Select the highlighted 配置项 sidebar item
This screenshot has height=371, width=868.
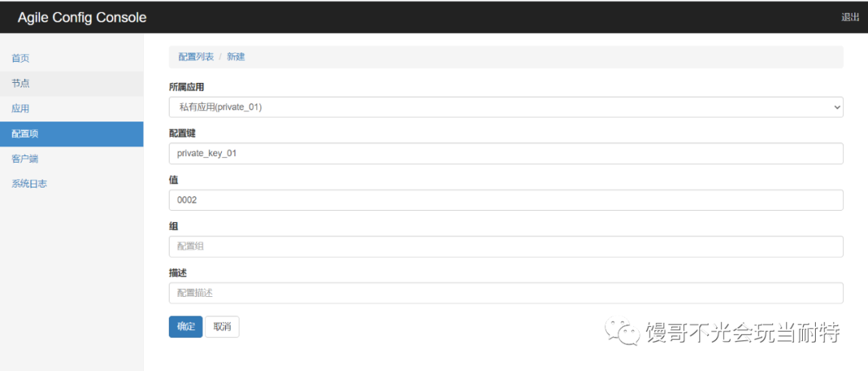pos(72,134)
